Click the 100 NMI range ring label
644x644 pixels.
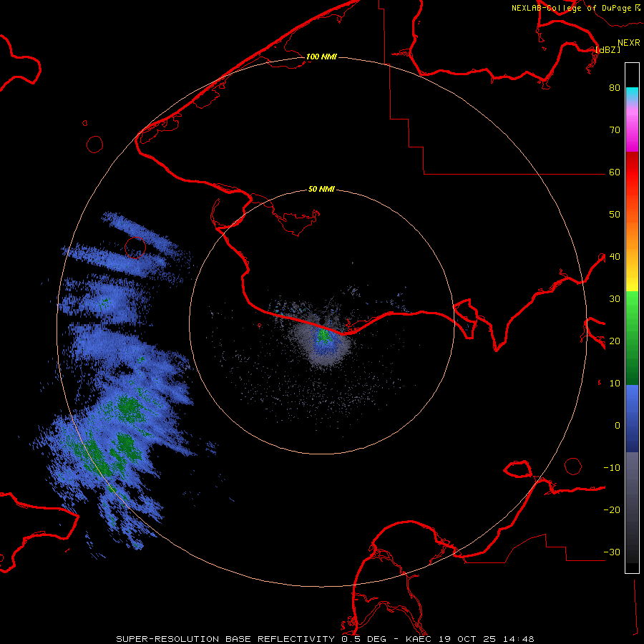[x=321, y=57]
